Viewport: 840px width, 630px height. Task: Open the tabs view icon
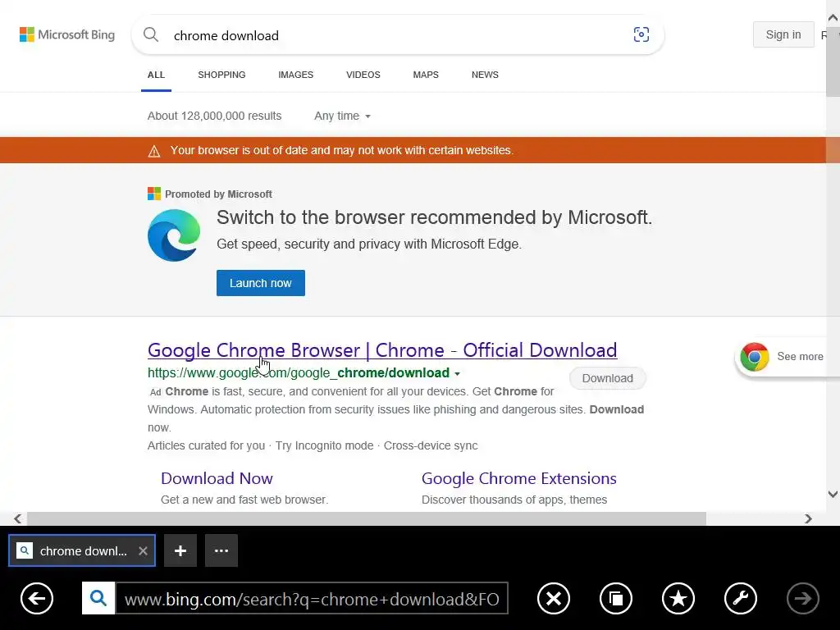coord(616,598)
